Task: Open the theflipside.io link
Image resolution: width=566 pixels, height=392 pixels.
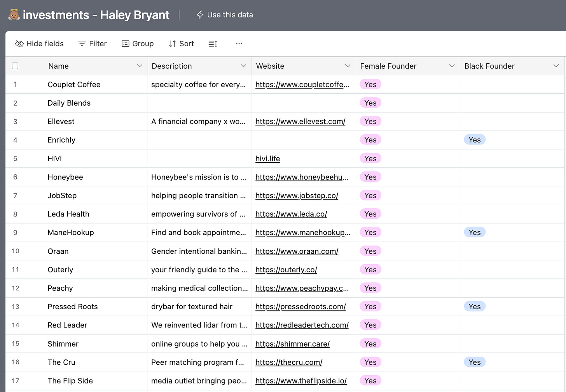Action: pyautogui.click(x=301, y=381)
